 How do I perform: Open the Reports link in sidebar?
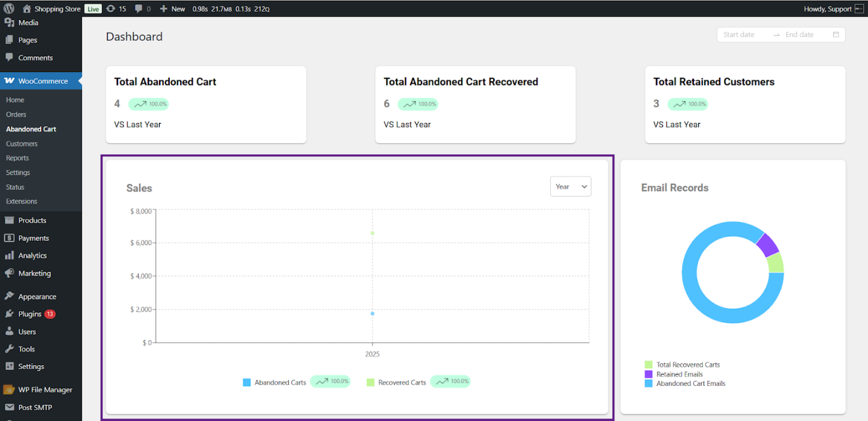click(18, 158)
